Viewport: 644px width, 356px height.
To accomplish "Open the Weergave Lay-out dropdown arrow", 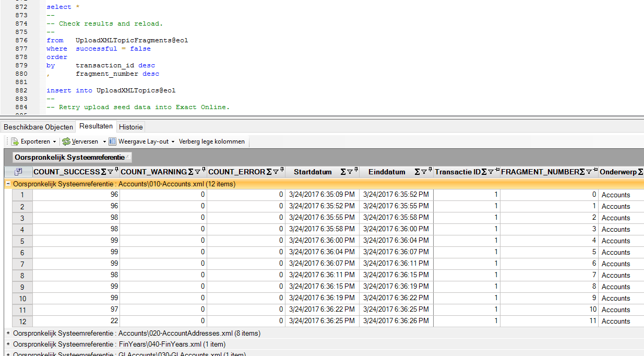I will point(173,141).
